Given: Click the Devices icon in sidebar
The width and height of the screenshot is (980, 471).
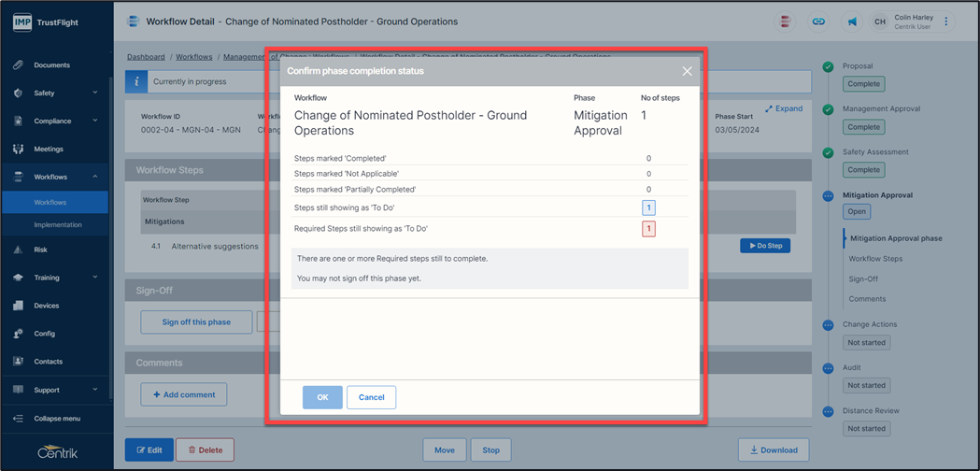Looking at the screenshot, I should (18, 306).
